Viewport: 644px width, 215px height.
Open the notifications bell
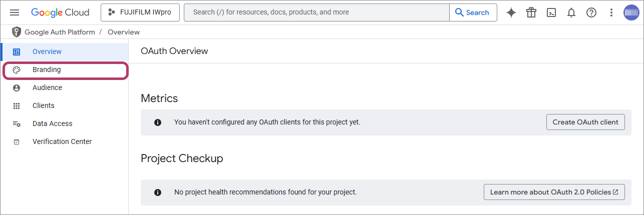click(x=571, y=12)
